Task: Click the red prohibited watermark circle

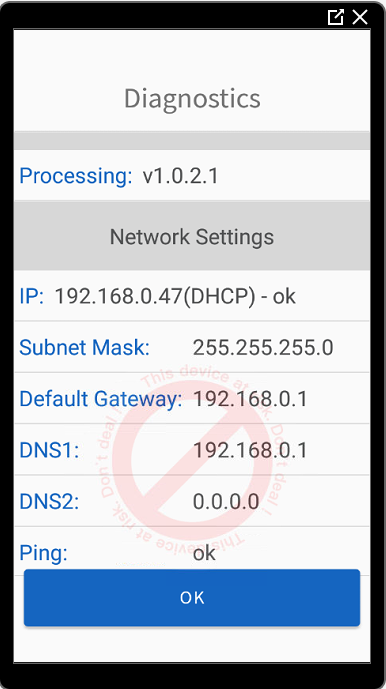Action: coord(192,459)
